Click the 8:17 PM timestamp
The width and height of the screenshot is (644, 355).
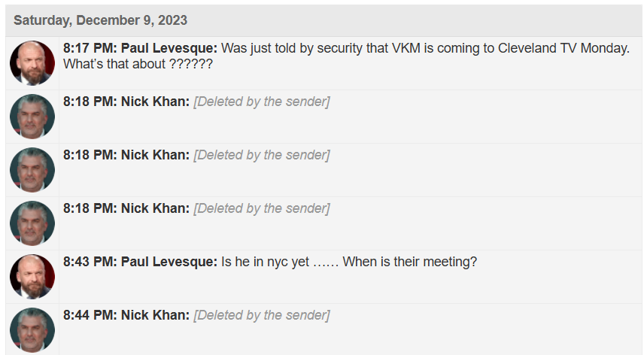coord(87,48)
